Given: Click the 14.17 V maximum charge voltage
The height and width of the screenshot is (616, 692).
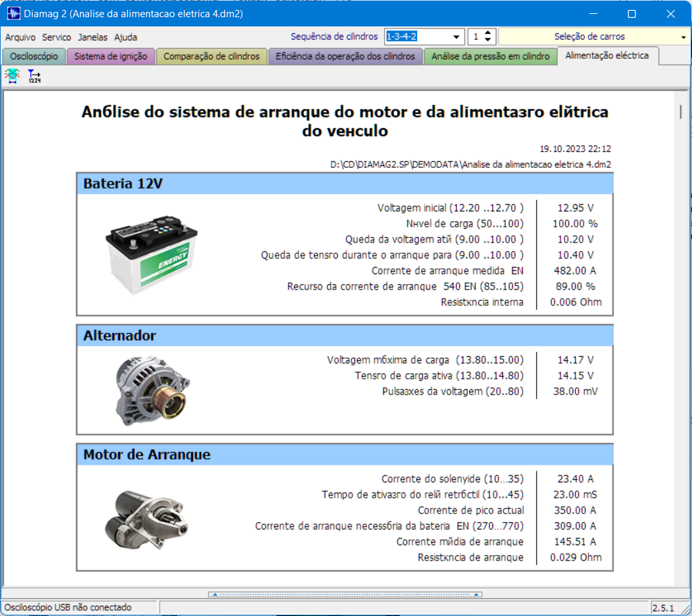Looking at the screenshot, I should point(576,360).
